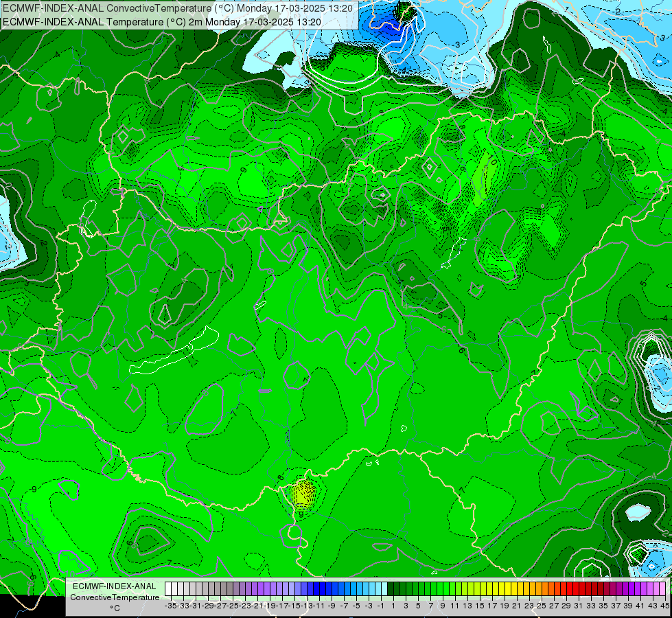Click the '°C' unit label in legend
The image size is (672, 618).
115,608
